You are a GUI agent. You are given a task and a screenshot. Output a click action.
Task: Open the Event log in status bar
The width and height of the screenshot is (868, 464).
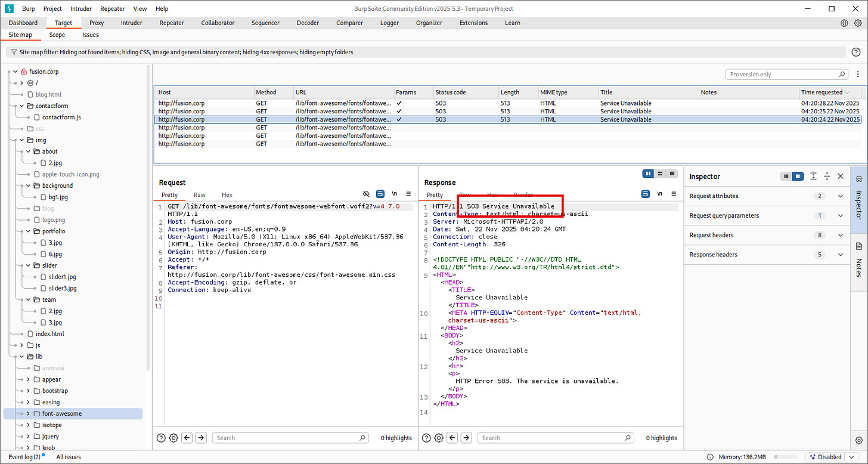[24, 457]
